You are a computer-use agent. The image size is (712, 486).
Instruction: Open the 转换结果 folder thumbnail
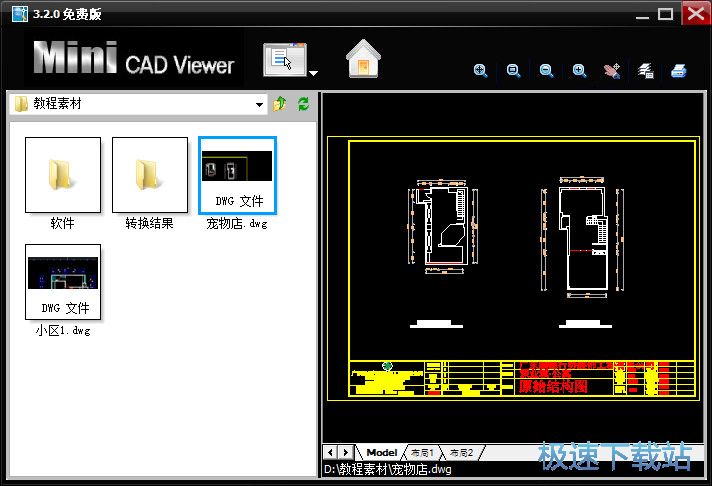coord(150,175)
